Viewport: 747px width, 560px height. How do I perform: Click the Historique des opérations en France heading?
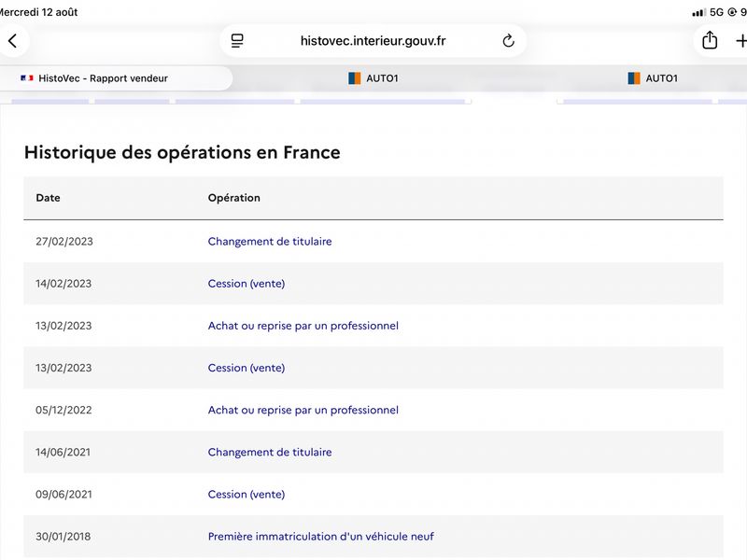click(182, 152)
